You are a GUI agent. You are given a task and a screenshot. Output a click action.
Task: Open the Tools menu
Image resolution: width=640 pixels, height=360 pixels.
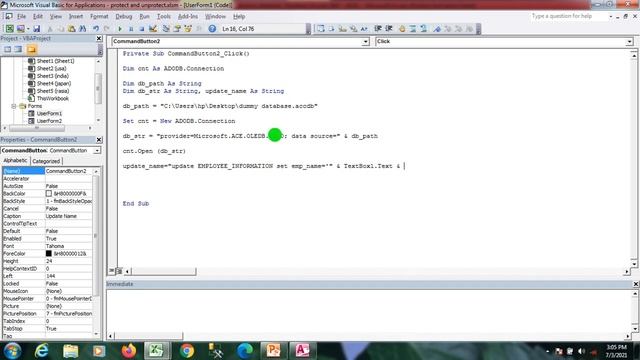[164, 16]
